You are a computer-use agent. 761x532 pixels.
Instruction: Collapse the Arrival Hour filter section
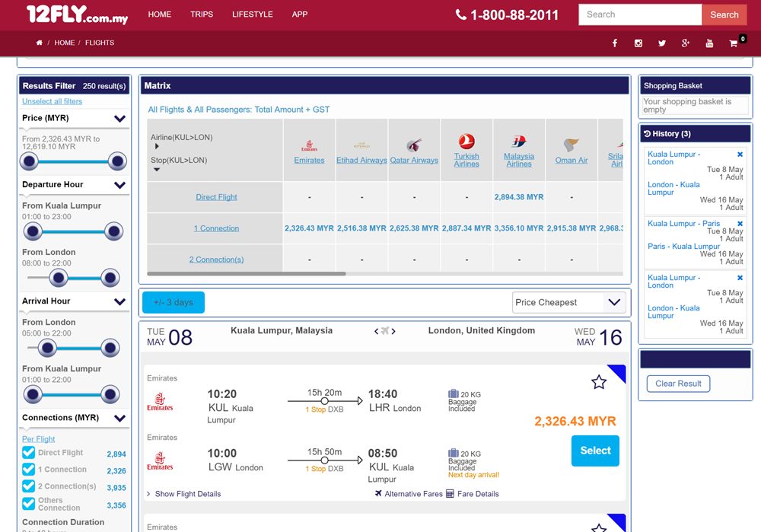[x=119, y=301]
